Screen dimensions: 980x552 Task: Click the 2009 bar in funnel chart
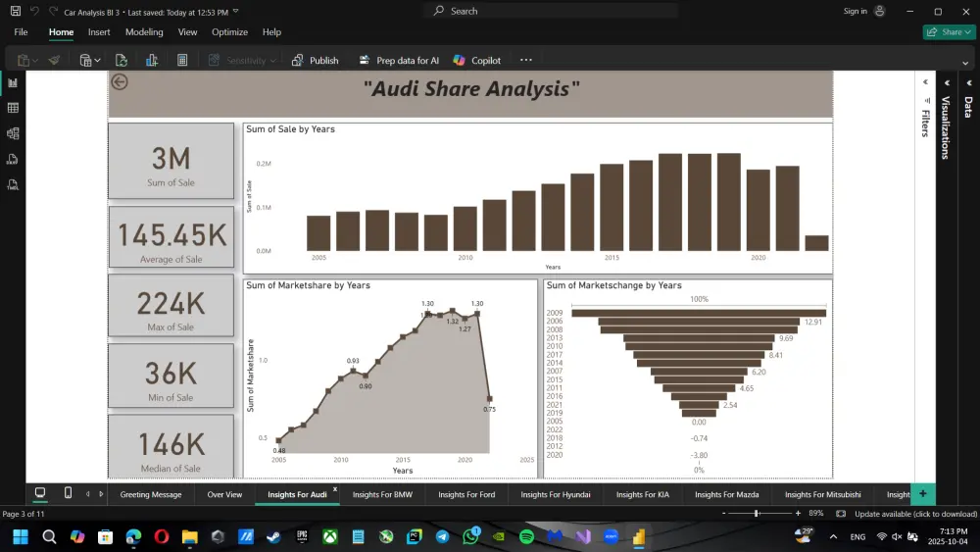click(699, 313)
